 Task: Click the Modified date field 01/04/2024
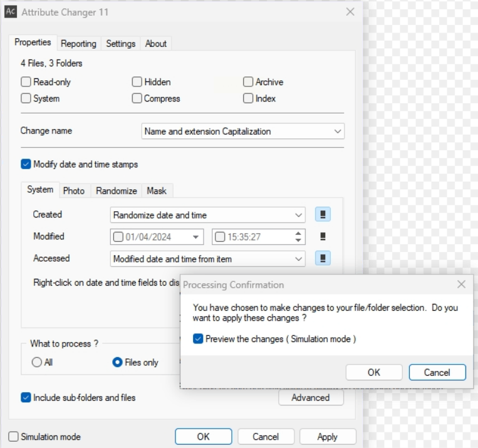point(157,237)
